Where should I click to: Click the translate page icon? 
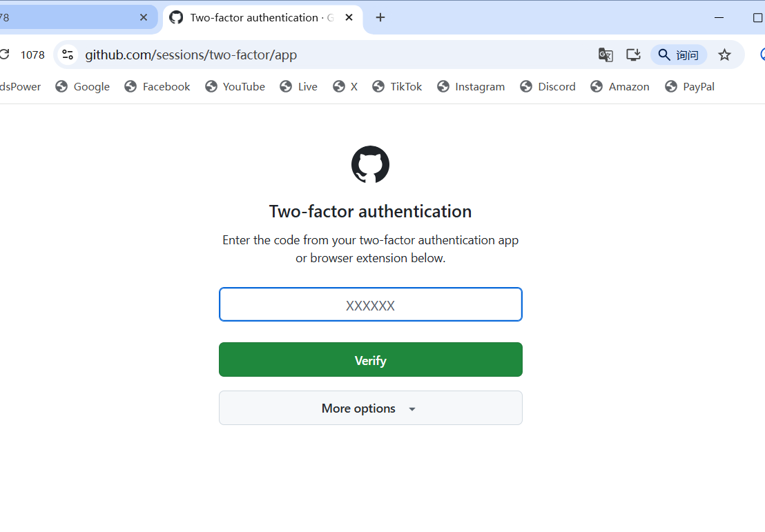pyautogui.click(x=606, y=55)
